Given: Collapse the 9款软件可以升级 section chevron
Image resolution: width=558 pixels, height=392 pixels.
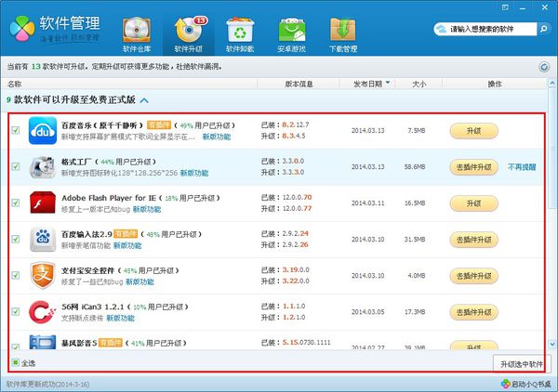Looking at the screenshot, I should [144, 100].
